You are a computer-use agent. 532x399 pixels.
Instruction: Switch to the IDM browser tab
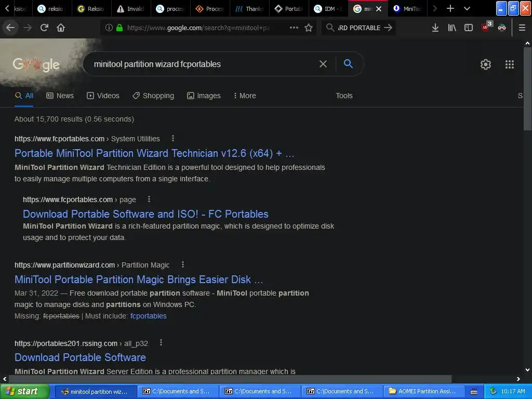tap(328, 9)
